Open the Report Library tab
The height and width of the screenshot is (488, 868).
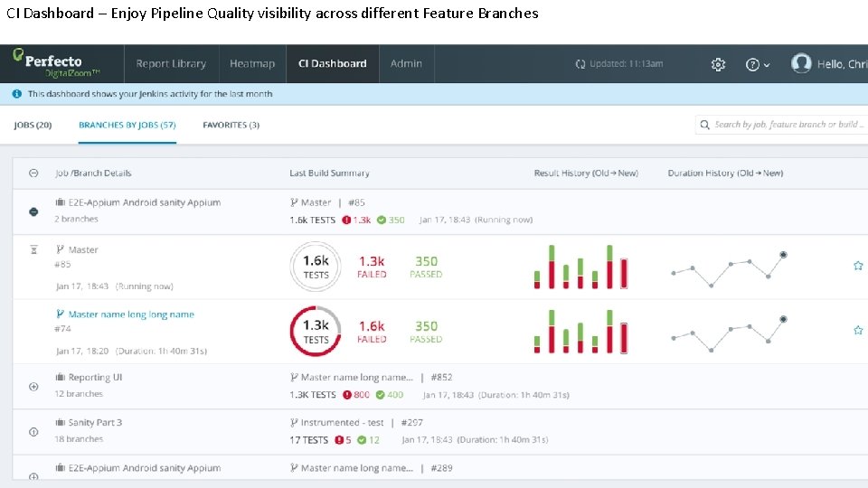pos(171,63)
